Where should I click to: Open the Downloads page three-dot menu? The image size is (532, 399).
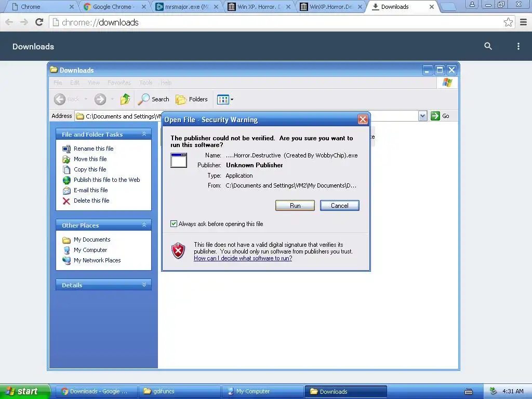[x=518, y=46]
